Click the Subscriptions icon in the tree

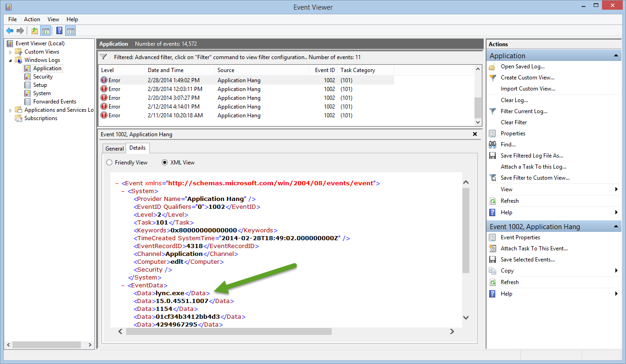(18, 118)
